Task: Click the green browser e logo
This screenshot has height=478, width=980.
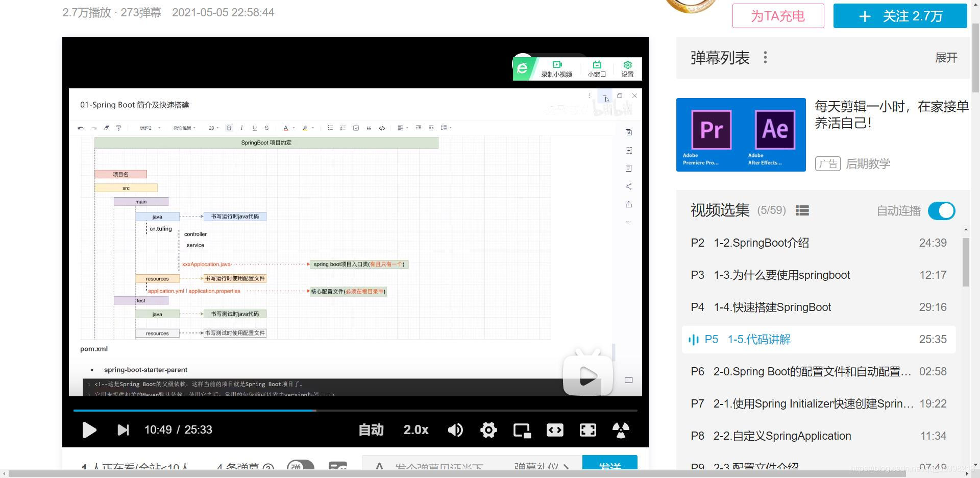Action: 522,68
